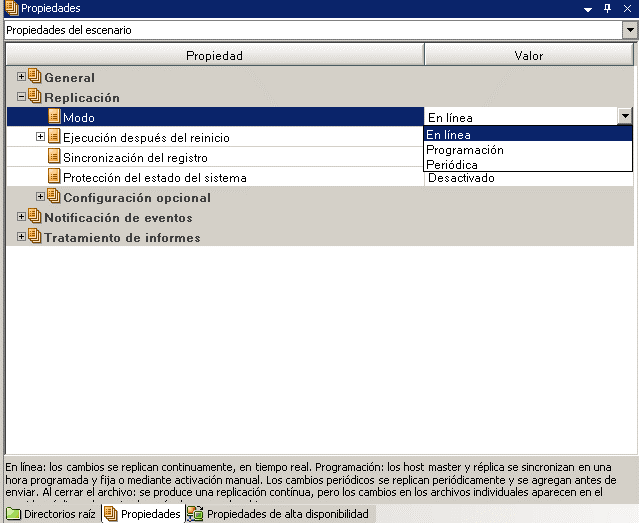639x523 pixels.
Task: Select Programación in the dropdown list
Action: pyautogui.click(x=528, y=150)
